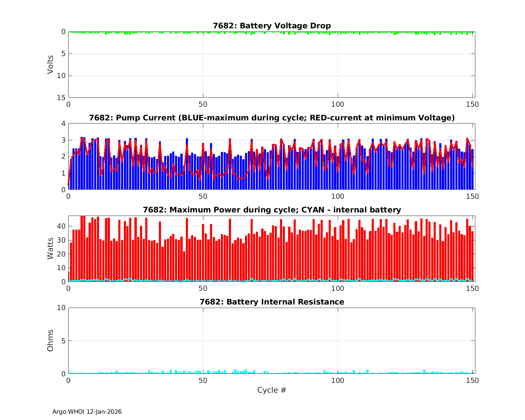Image resolution: width=525 pixels, height=420 pixels.
Task: Click the 50 x-tick below the Maximum Power plot
Action: (203, 288)
